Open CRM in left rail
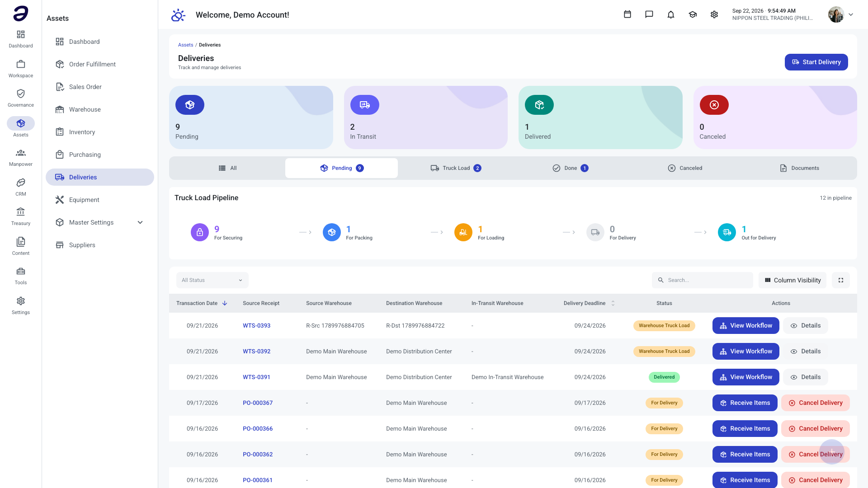 pos(21,187)
